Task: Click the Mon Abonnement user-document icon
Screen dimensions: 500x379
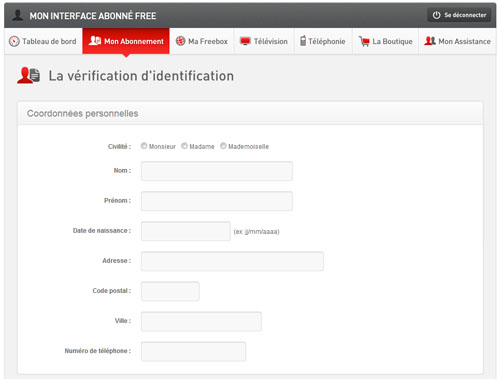Action: 95,41
